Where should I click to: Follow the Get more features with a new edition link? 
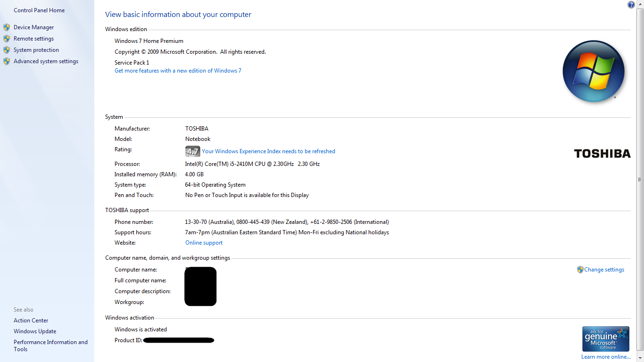(x=178, y=71)
